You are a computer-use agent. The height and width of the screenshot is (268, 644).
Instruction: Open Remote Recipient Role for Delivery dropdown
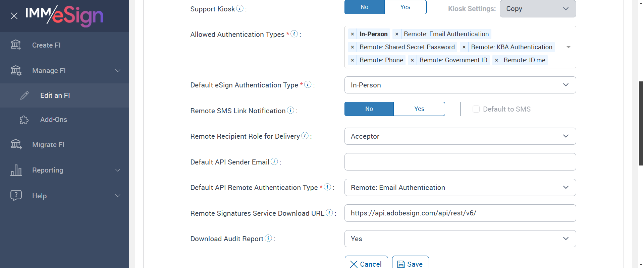(460, 136)
